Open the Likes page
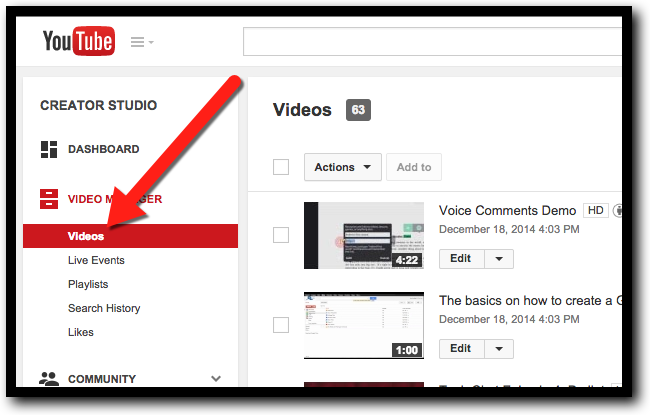This screenshot has width=650, height=415. (x=81, y=332)
